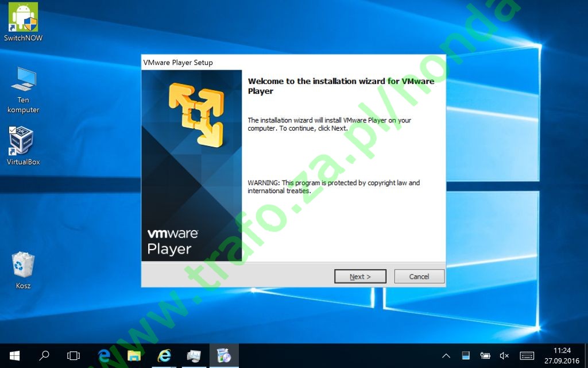Select the VirtualBox desktop shortcut
Viewport: 588px width, 368px height.
(x=23, y=145)
